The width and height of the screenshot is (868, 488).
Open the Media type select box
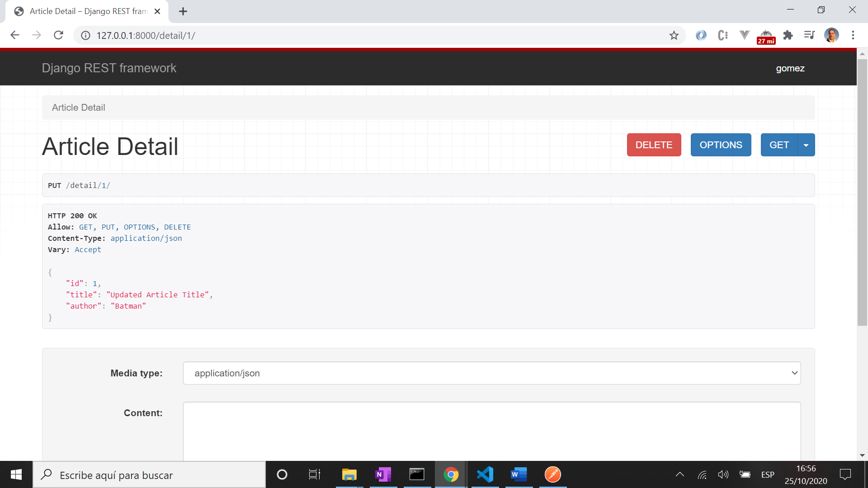coord(491,373)
